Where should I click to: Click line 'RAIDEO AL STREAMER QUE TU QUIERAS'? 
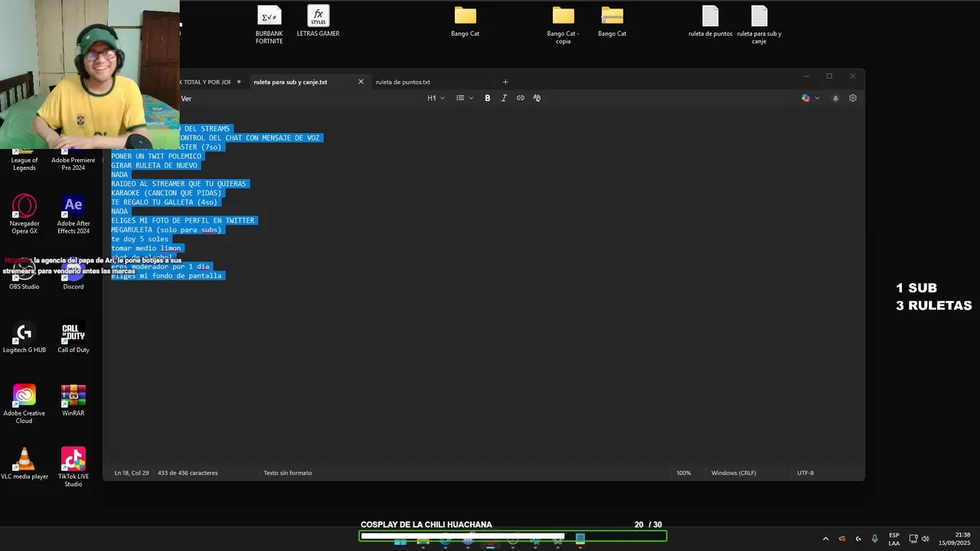click(178, 184)
